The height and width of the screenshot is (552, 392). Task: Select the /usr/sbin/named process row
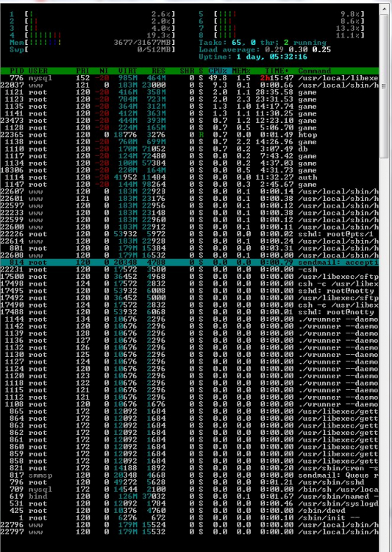(x=189, y=496)
